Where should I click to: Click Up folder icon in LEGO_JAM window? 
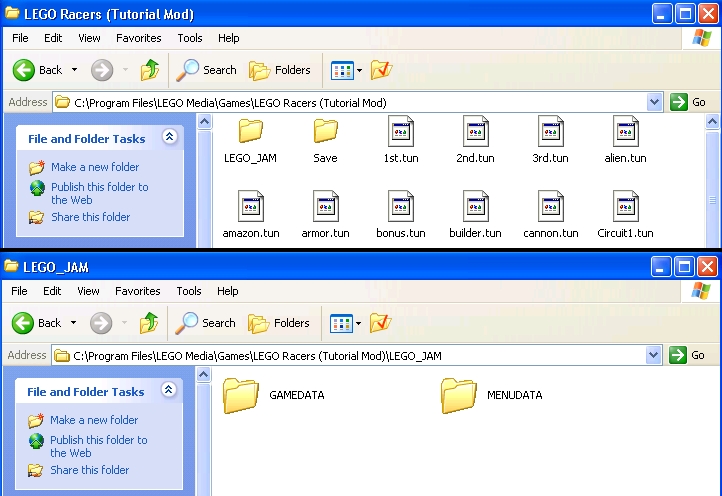tap(149, 323)
